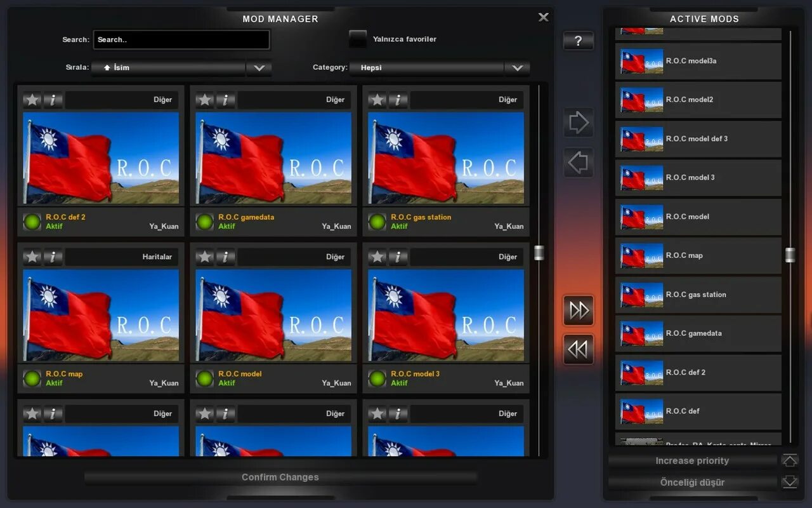View info of R.O.C gas station mod
Screen dimensions: 812x508
point(398,100)
